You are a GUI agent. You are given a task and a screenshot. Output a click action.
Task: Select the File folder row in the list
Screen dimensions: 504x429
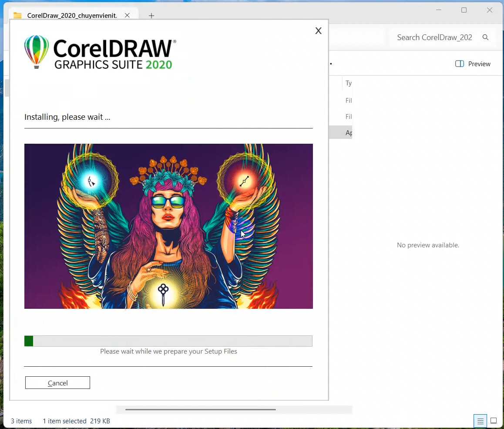pyautogui.click(x=348, y=100)
